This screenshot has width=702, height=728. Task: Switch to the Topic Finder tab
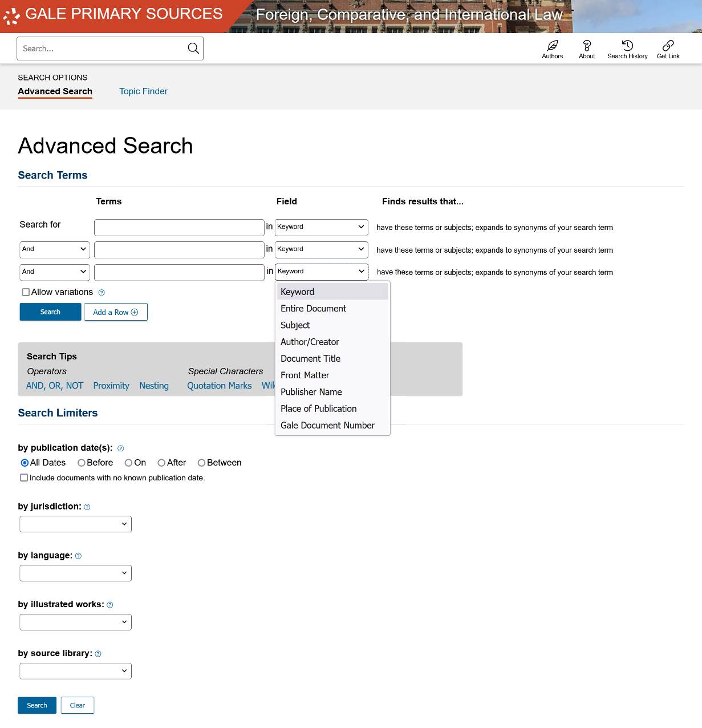[143, 91]
